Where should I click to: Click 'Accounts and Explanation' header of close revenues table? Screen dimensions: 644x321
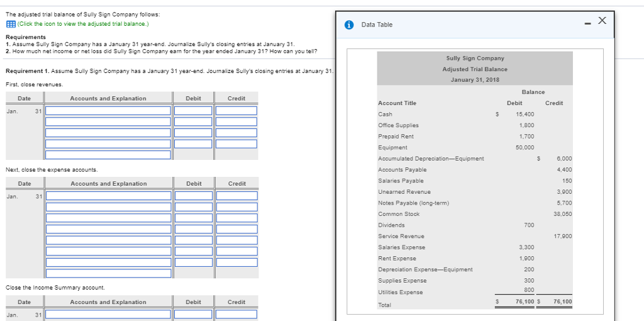pyautogui.click(x=108, y=99)
